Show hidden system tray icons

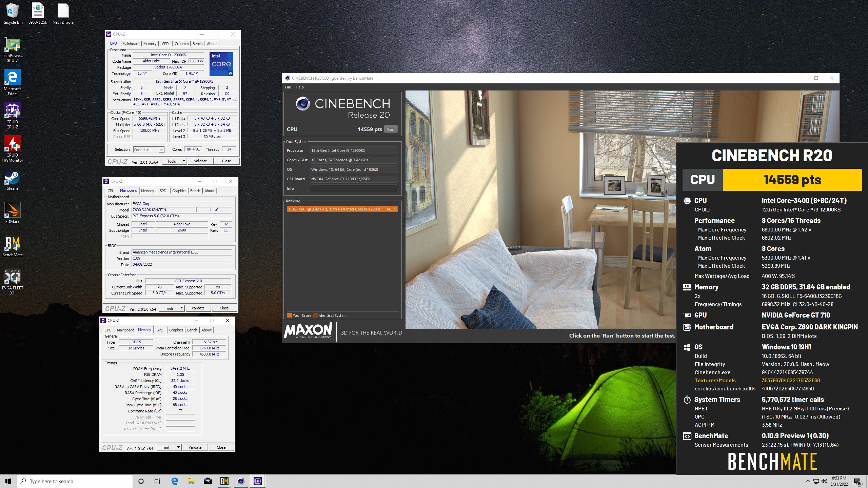(x=808, y=481)
